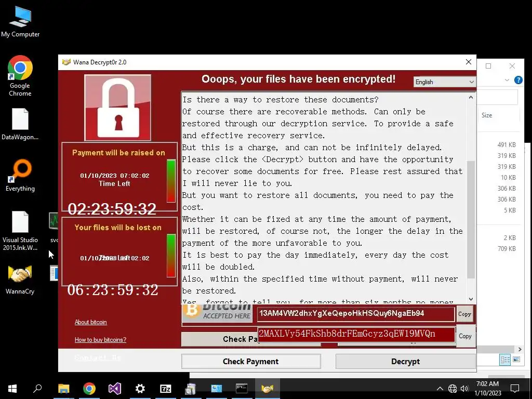Click the ransom note scrollbar down arrow

(x=471, y=299)
